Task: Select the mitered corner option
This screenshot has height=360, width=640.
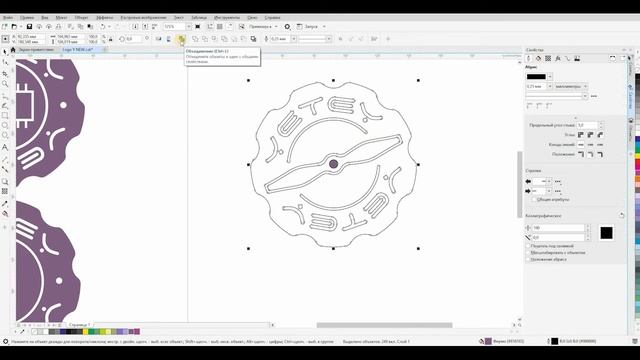Action: 581,135
